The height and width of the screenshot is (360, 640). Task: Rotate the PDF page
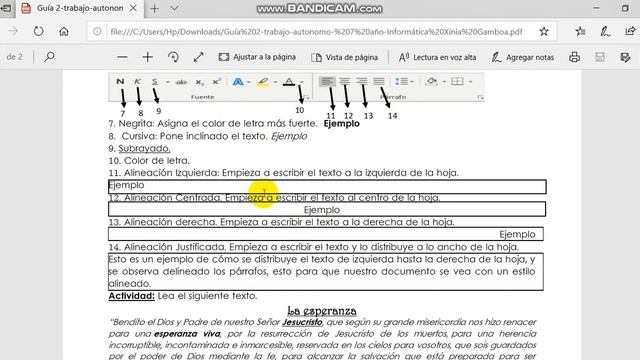tap(173, 57)
